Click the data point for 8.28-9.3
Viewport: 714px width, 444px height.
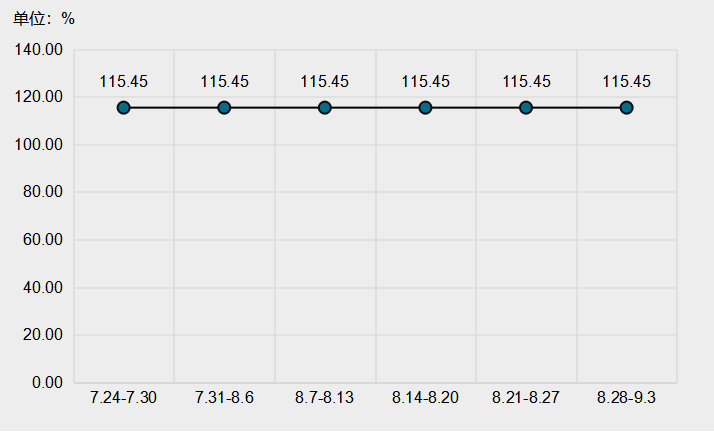[627, 108]
